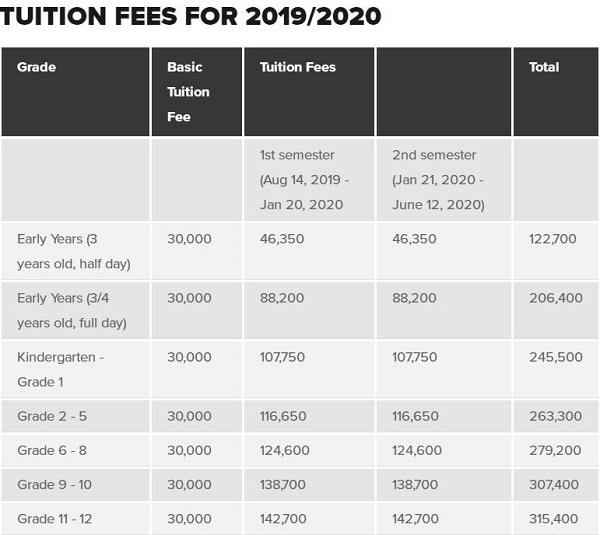Click the 'Tuition Fees for 2019/2020' heading
600x535 pixels.
click(191, 19)
